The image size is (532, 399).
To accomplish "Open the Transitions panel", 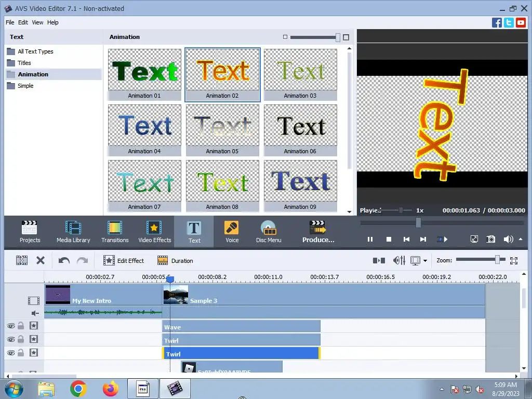I will point(115,232).
